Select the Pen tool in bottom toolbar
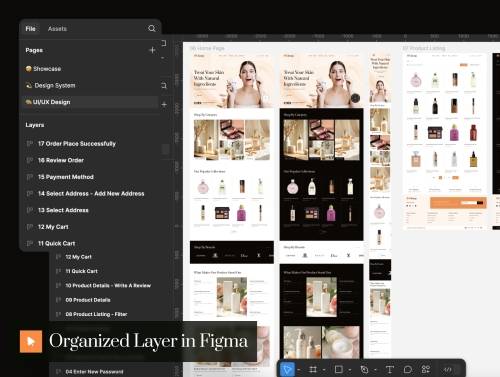 pyautogui.click(x=364, y=369)
